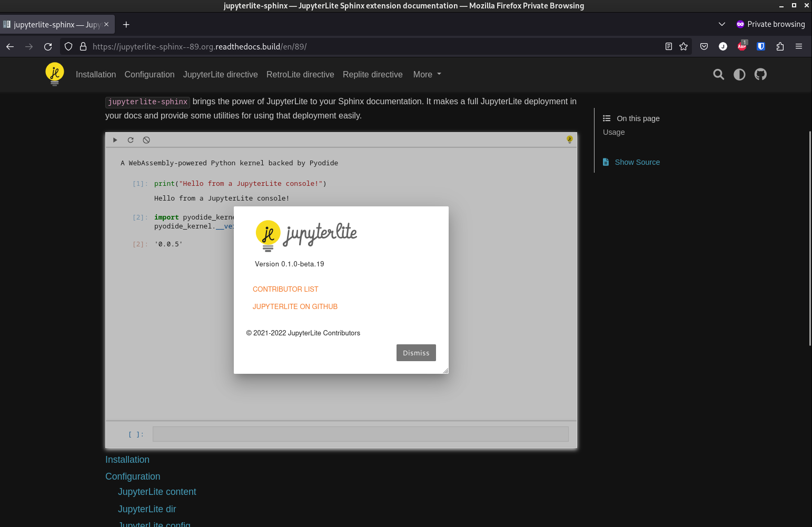Click the Private browsing indicator

[x=770, y=24]
